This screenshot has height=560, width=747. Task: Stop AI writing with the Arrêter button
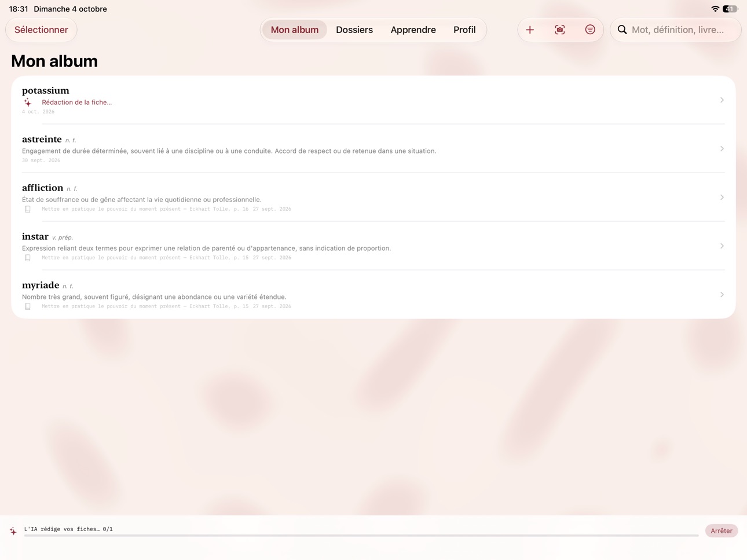722,530
